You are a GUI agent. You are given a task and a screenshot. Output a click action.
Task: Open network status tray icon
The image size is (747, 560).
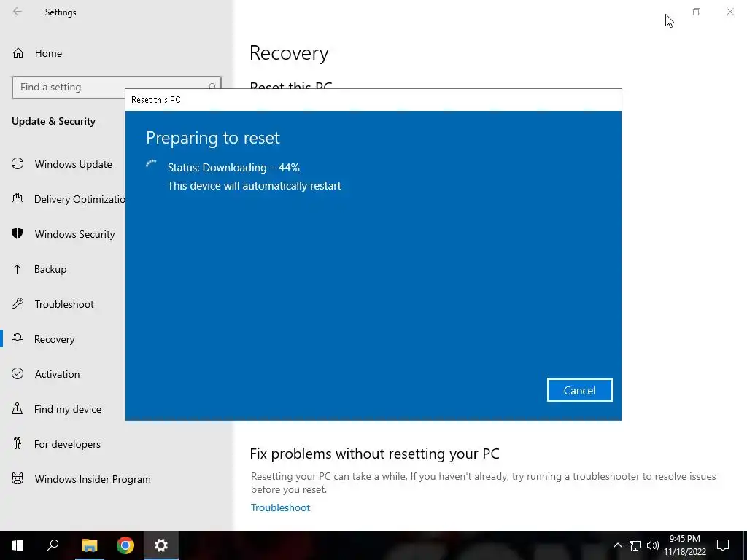[635, 545]
